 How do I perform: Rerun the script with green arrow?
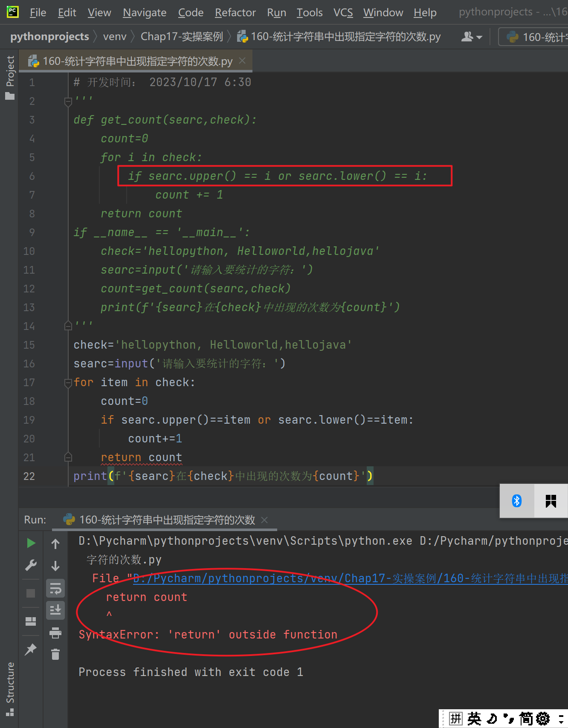[31, 543]
